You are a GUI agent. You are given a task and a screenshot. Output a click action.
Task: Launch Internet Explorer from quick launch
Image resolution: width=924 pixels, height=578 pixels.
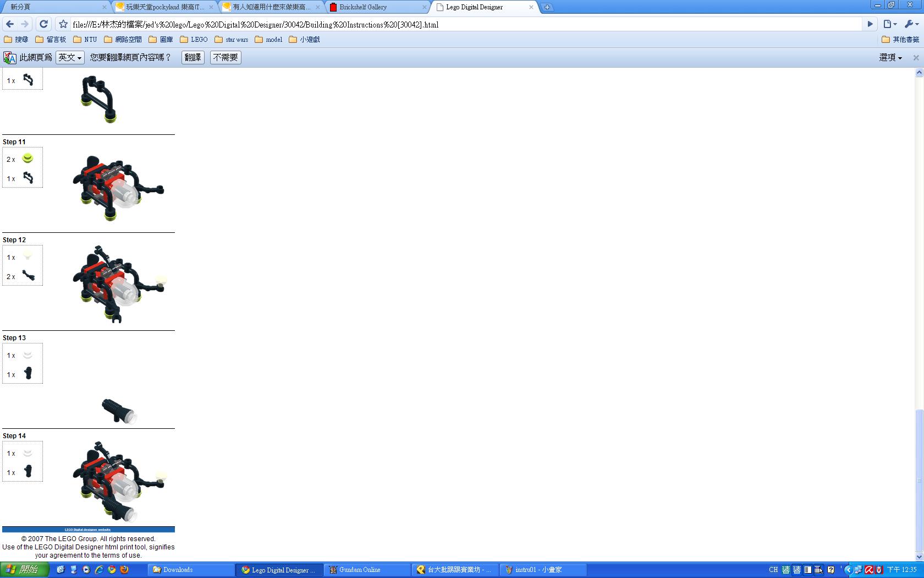coord(99,570)
